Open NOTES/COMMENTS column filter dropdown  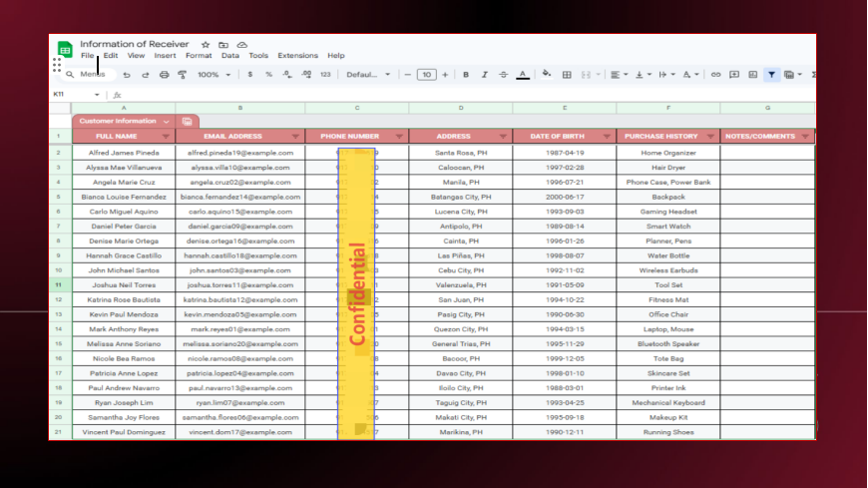pos(805,137)
